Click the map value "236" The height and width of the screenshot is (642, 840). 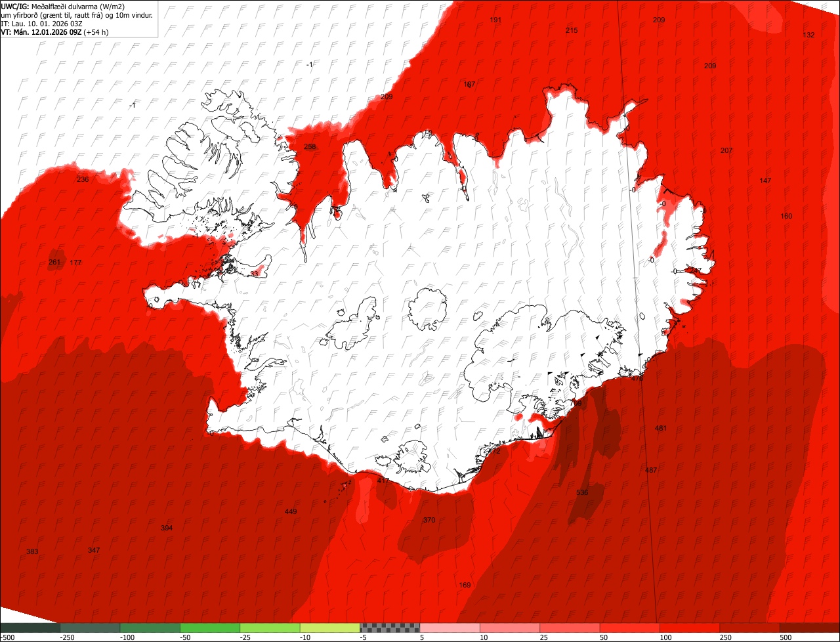pos(82,179)
